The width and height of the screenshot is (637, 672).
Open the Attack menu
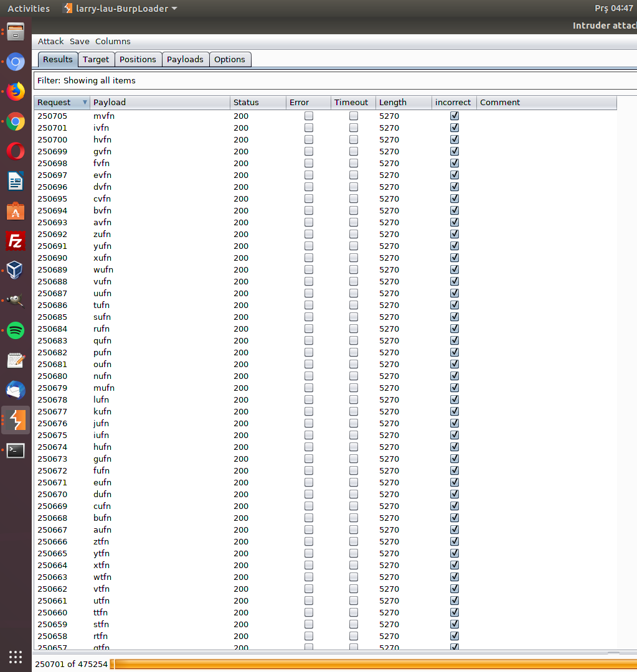tap(50, 41)
